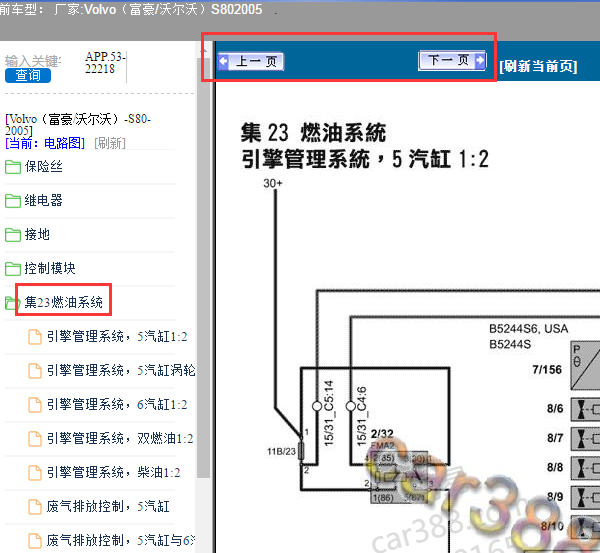Click folder icon beside 继电器
The height and width of the screenshot is (553, 600).
(x=13, y=201)
